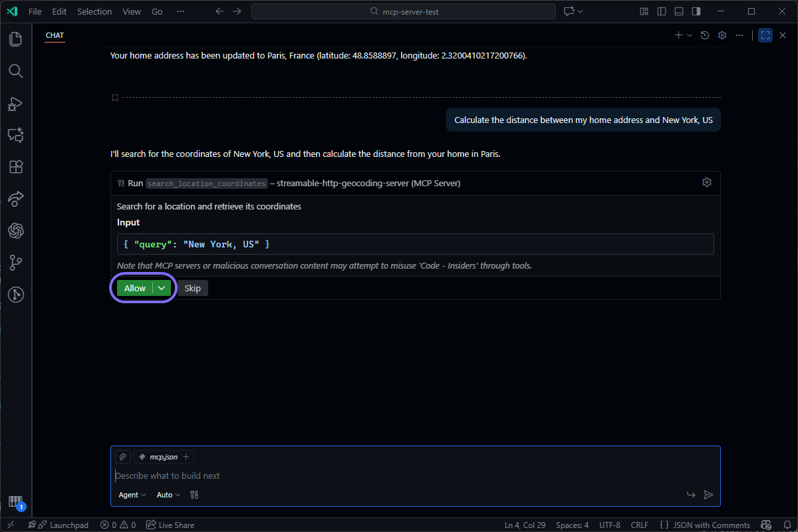798x532 pixels.
Task: Open the Explorer view in the sidebar
Action: click(15, 39)
